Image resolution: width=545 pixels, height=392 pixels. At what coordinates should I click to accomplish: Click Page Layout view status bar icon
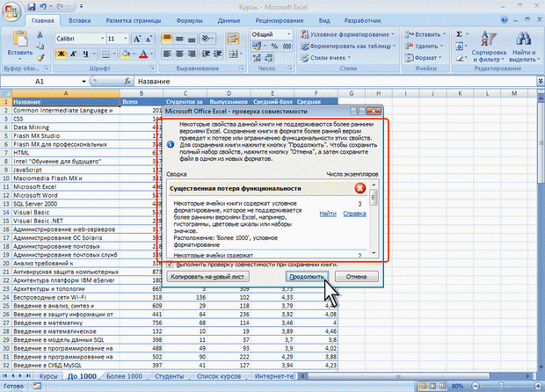(432, 386)
